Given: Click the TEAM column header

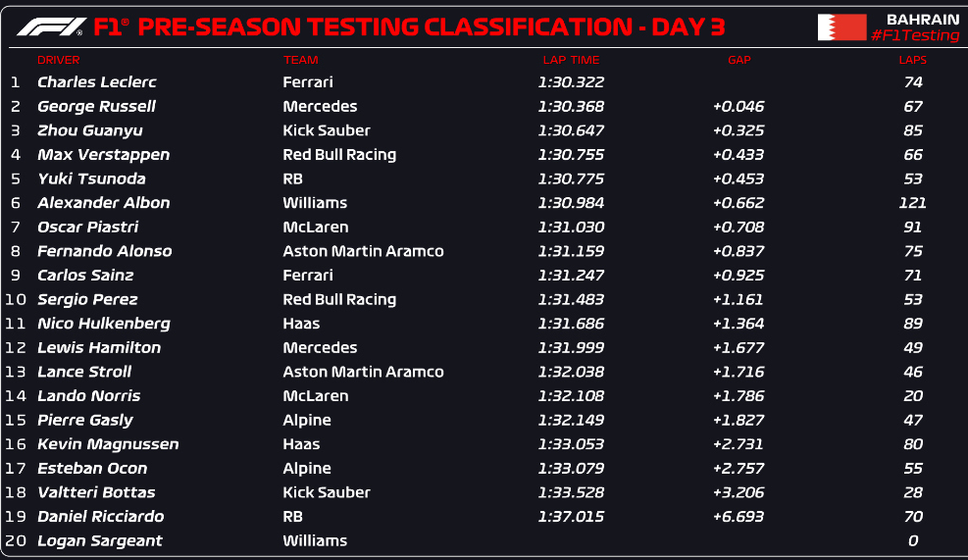Looking at the screenshot, I should pyautogui.click(x=301, y=60).
